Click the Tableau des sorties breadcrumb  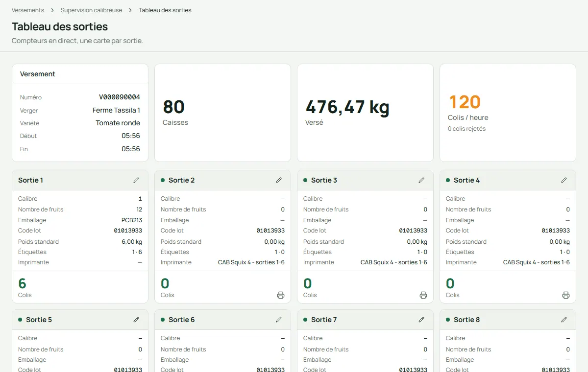pyautogui.click(x=165, y=10)
